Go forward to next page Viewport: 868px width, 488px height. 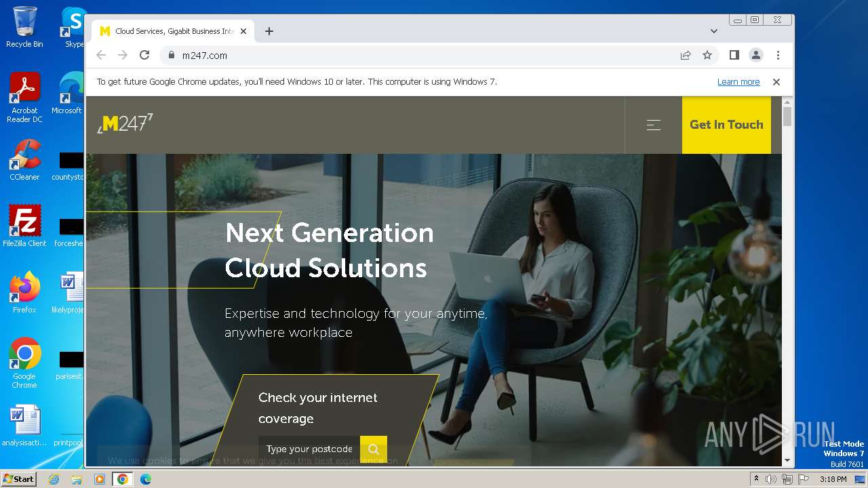pyautogui.click(x=123, y=56)
